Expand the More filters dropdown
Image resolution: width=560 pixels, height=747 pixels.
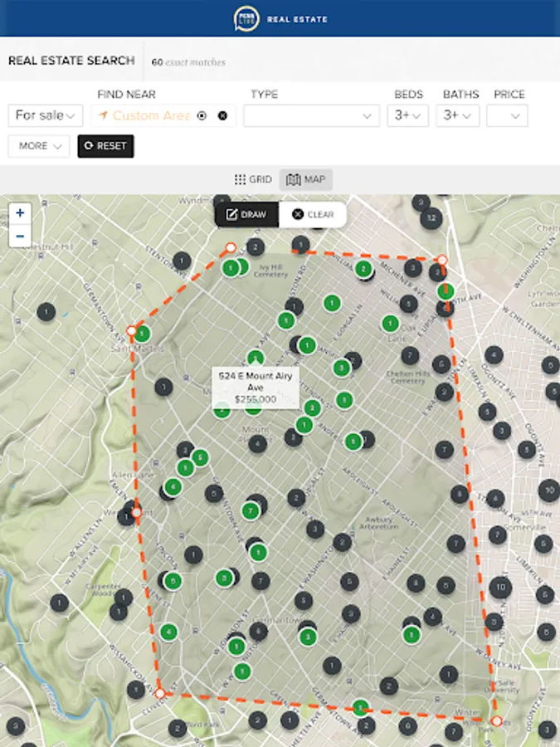click(x=39, y=146)
